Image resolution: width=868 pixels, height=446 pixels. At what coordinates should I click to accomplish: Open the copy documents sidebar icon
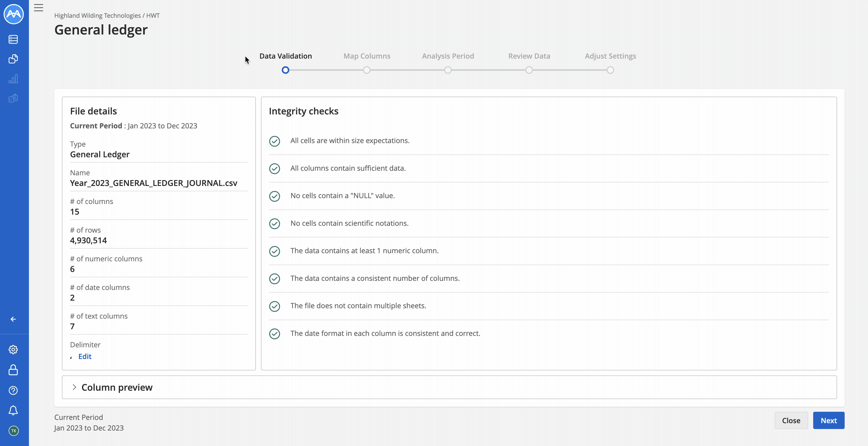click(x=13, y=59)
